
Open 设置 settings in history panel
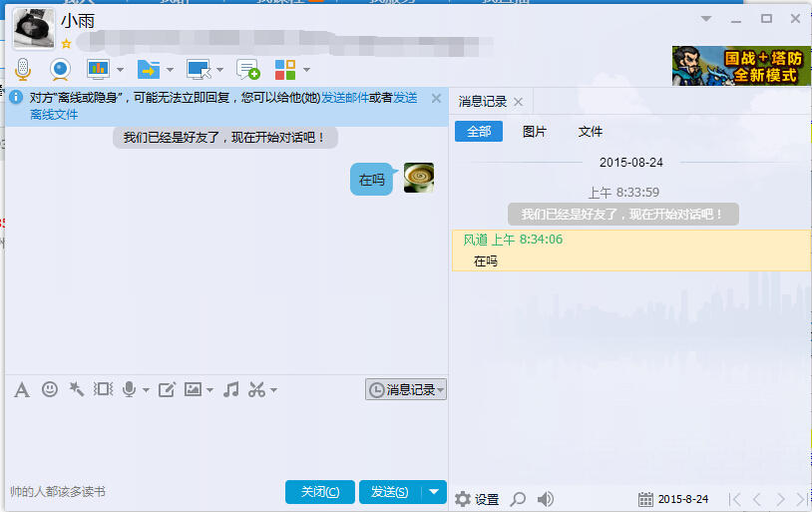coord(477,499)
